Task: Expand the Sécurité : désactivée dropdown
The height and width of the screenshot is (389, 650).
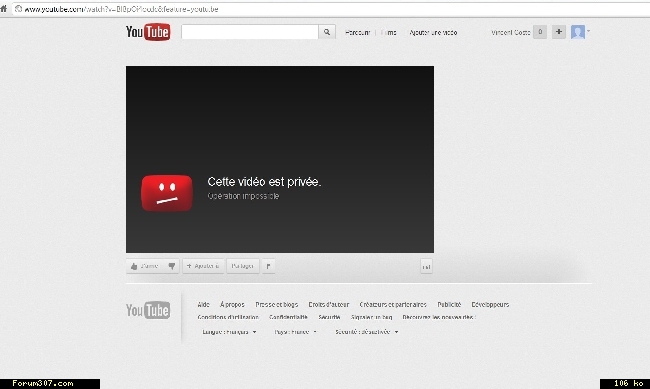Action: pos(367,332)
